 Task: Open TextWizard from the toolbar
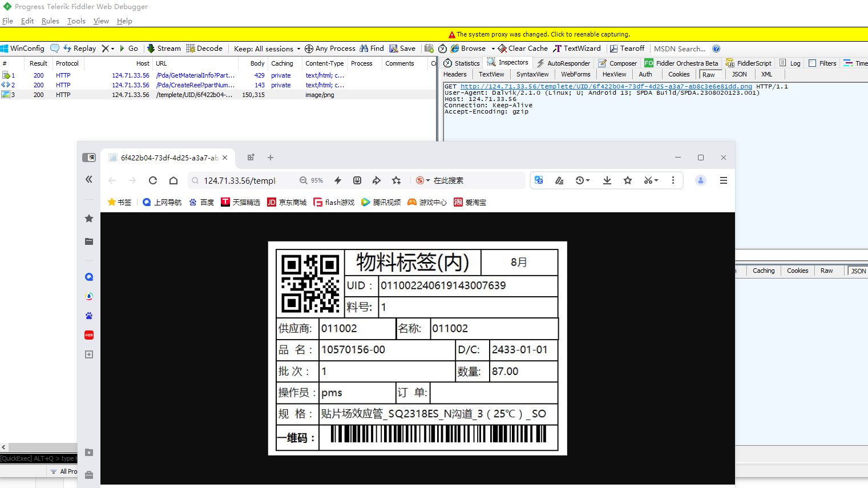[x=576, y=49]
